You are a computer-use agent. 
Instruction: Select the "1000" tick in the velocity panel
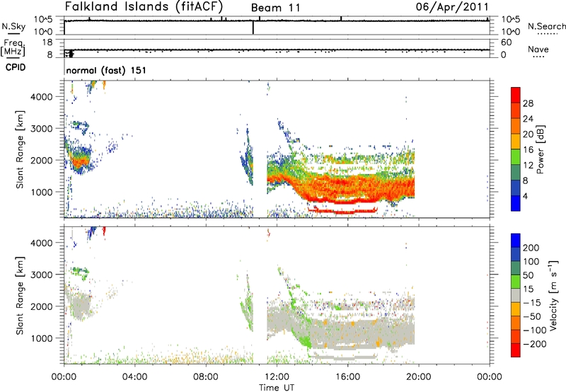42,338
